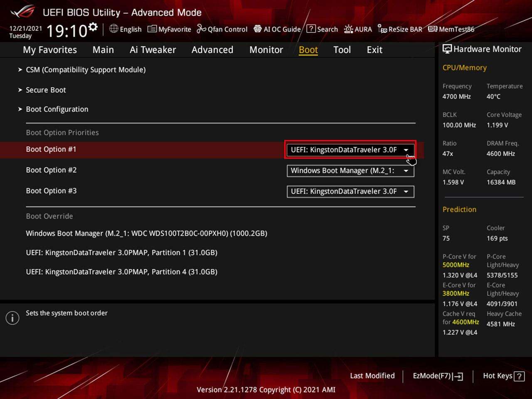This screenshot has width=532, height=399.
Task: Click the 12/21/2021 date
Action: click(26, 29)
